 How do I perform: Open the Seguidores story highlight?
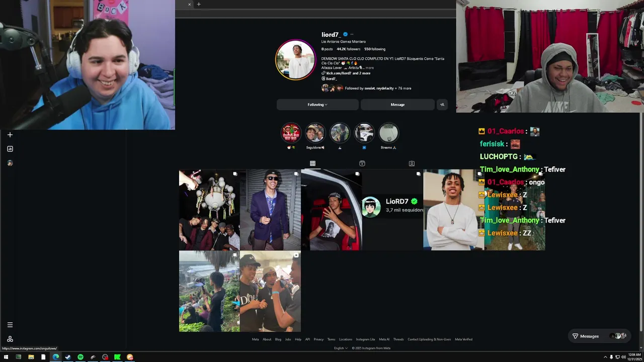[315, 133]
